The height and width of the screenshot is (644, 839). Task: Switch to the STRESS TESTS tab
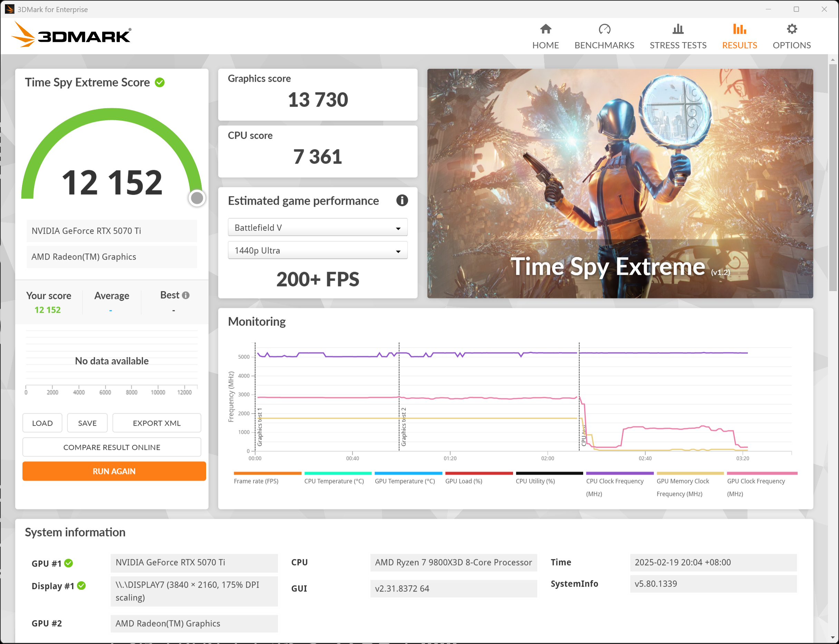pos(678,45)
